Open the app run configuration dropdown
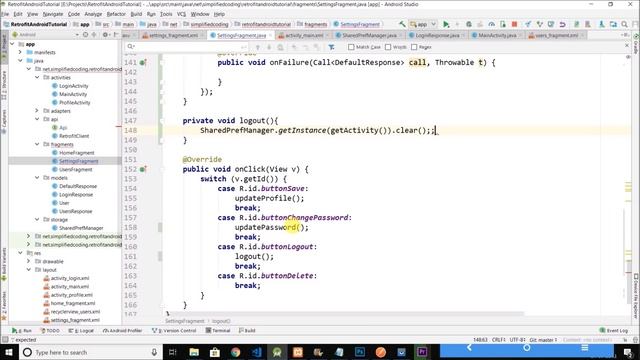The height and width of the screenshot is (360, 640). coord(423,24)
